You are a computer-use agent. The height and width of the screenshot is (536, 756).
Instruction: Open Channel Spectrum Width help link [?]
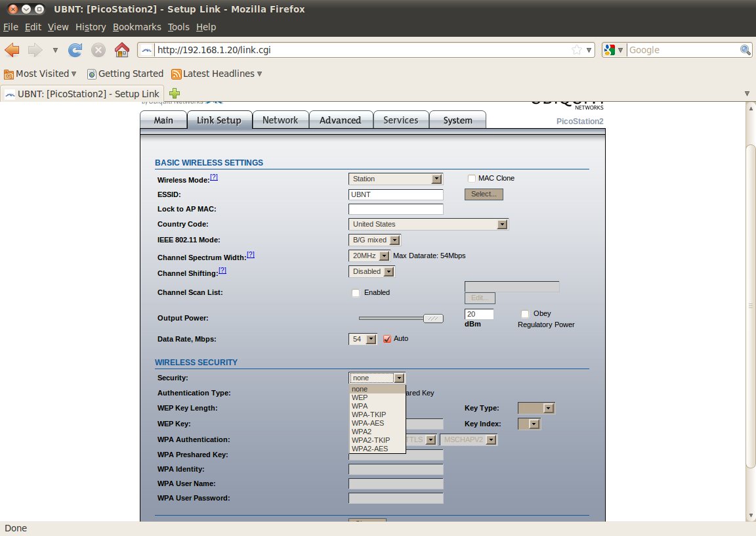coord(251,255)
